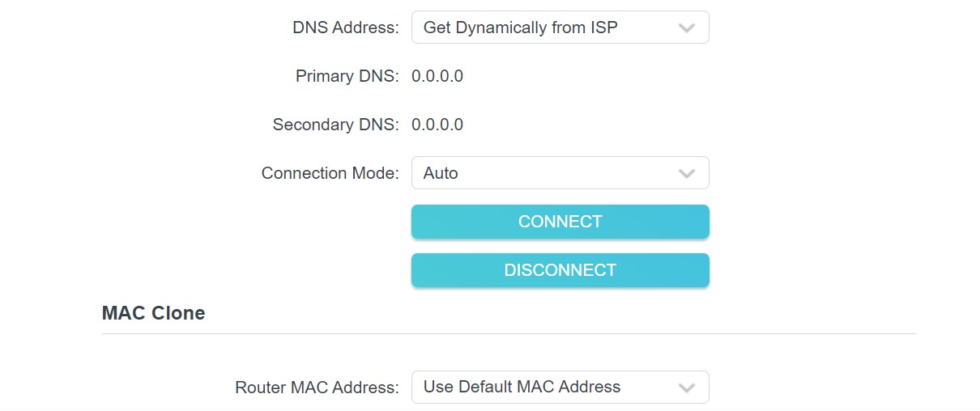The width and height of the screenshot is (980, 411).
Task: Click the 'Auto' text in Connection Mode
Action: click(441, 174)
